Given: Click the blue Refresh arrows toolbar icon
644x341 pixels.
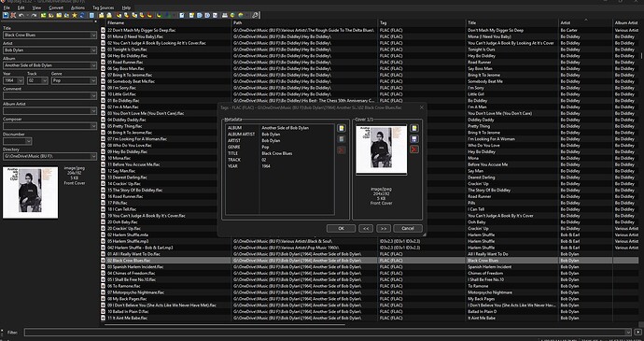Looking at the screenshot, I should click(82, 15).
